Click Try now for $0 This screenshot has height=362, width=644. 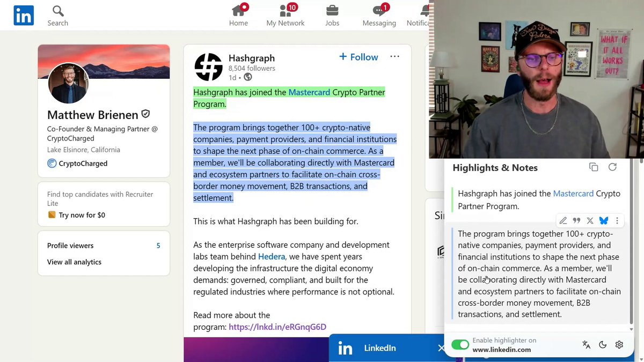76,215
